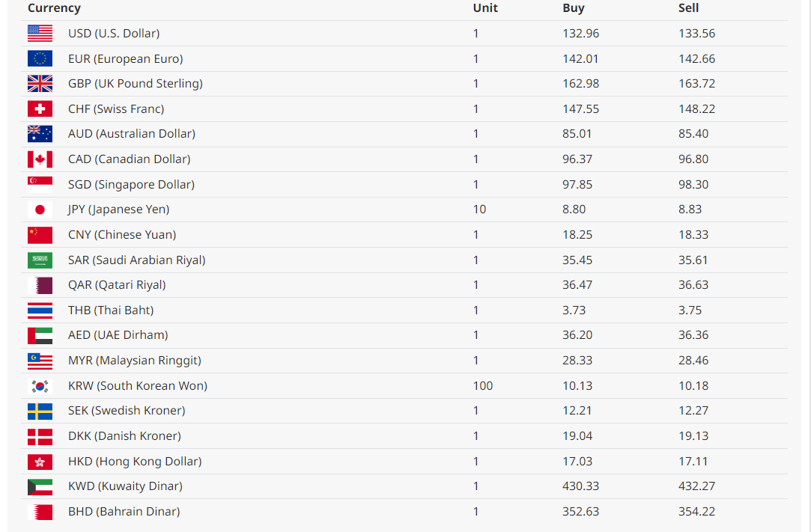Image resolution: width=811 pixels, height=532 pixels.
Task: Click the Currency column header
Action: [x=55, y=7]
